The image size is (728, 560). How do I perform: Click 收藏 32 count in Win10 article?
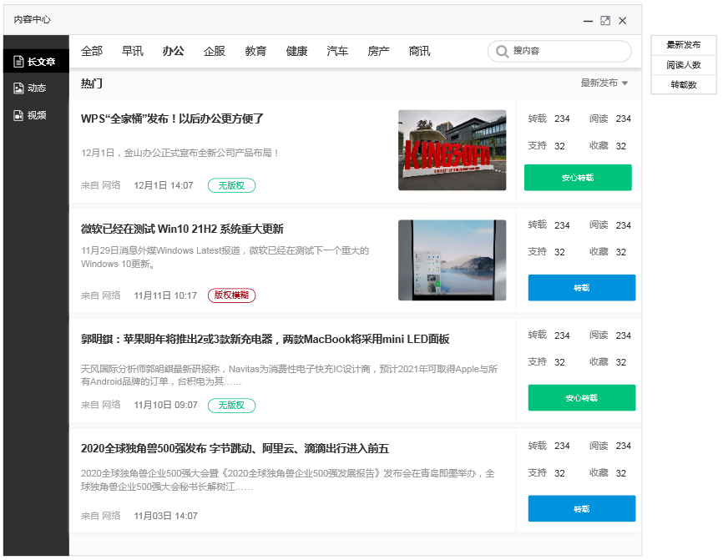608,252
